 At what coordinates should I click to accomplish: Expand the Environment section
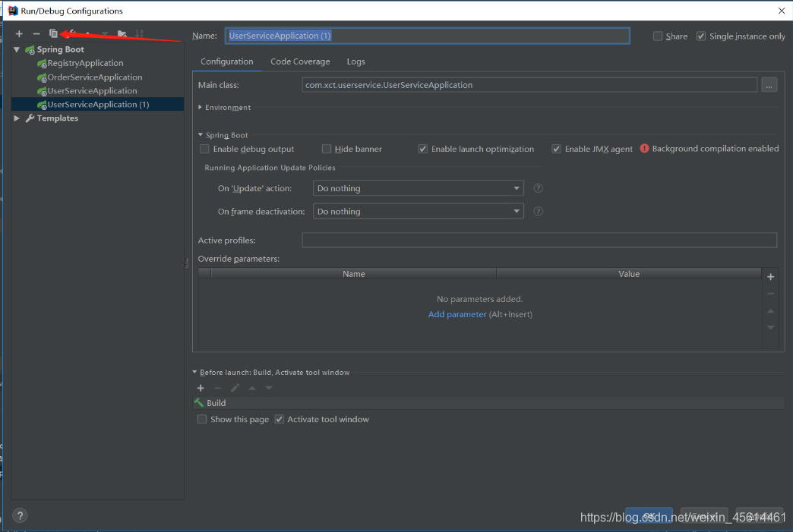point(201,108)
